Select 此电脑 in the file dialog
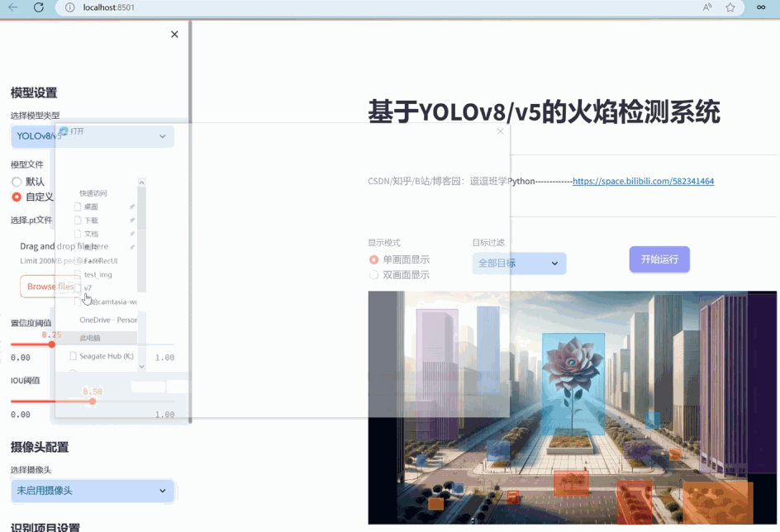This screenshot has height=532, width=780. (90, 338)
